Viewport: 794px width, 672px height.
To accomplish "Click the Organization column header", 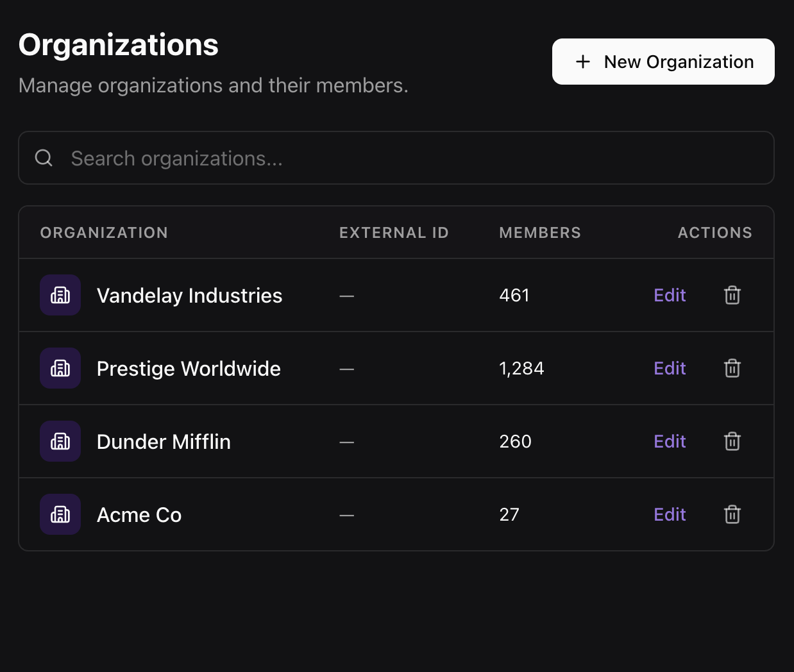I will (104, 233).
